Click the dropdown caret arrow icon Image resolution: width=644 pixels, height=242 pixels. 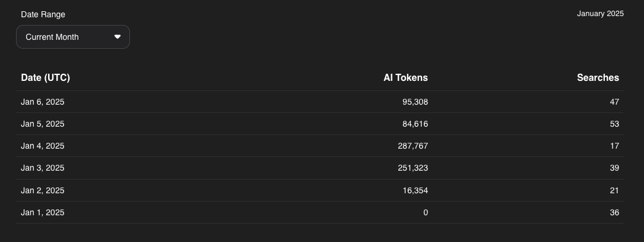[118, 37]
